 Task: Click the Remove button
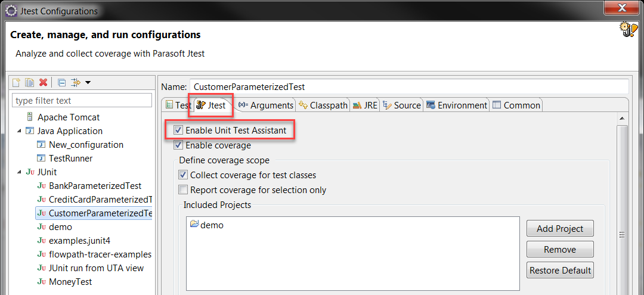(x=560, y=250)
